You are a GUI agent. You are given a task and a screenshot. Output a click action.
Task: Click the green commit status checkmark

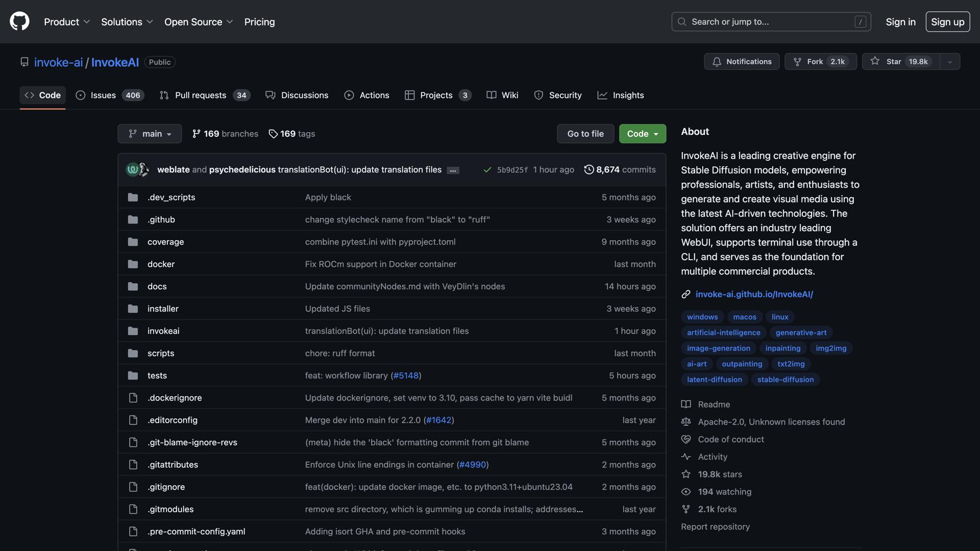point(487,169)
